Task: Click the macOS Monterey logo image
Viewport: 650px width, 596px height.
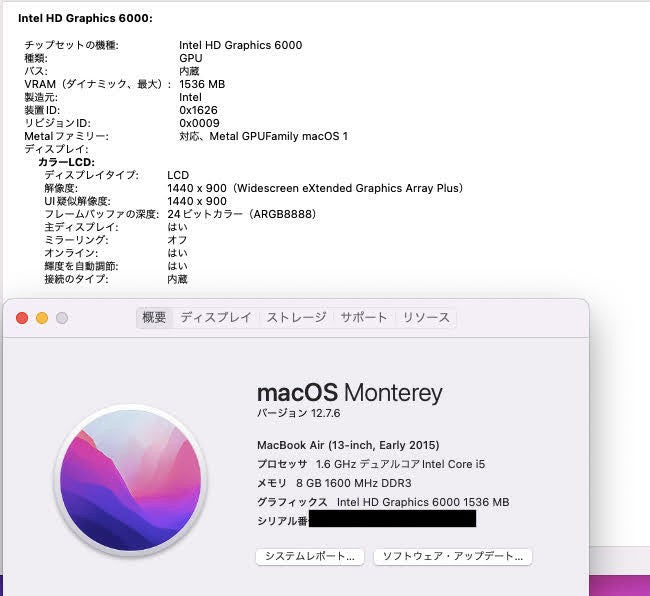Action: pyautogui.click(x=131, y=481)
